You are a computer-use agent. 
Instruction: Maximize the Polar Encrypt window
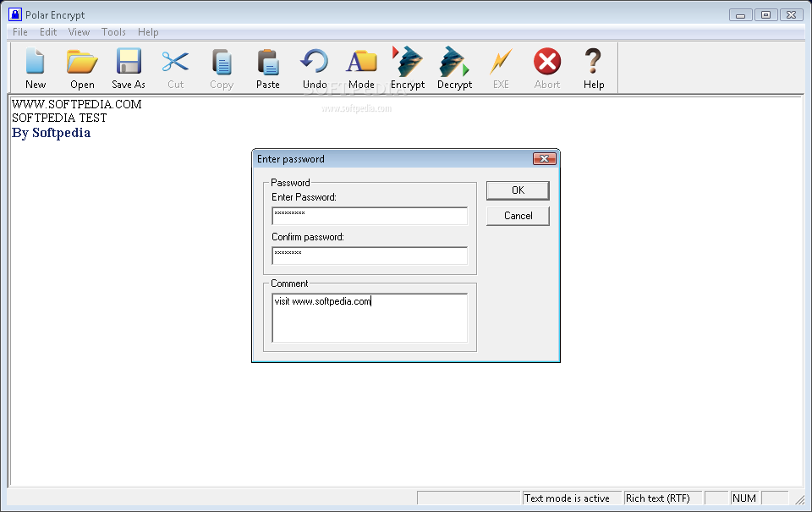point(766,15)
